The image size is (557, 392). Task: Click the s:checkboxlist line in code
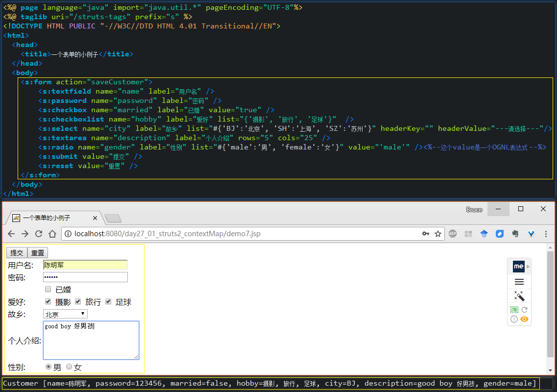pos(196,119)
